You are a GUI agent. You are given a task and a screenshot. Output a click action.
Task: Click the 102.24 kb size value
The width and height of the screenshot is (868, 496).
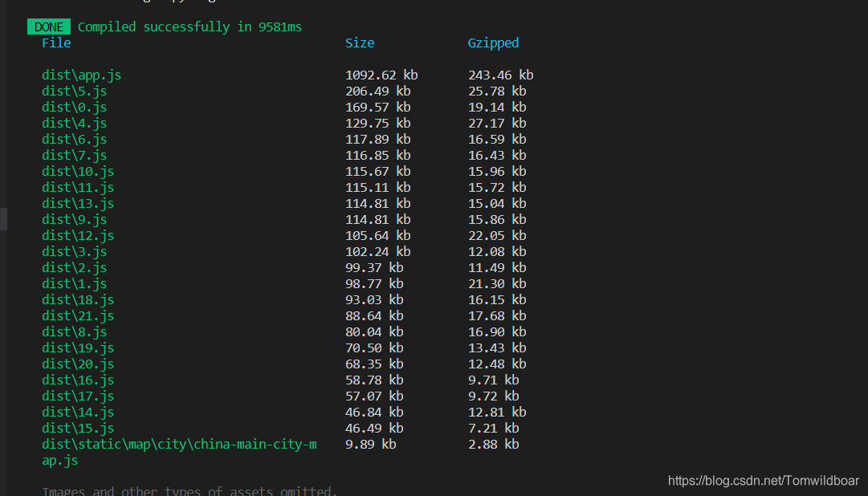point(378,251)
